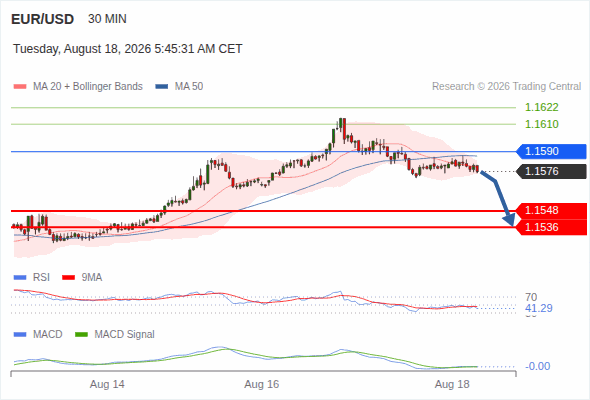Click the 1.1622 green resistance label

pos(541,107)
